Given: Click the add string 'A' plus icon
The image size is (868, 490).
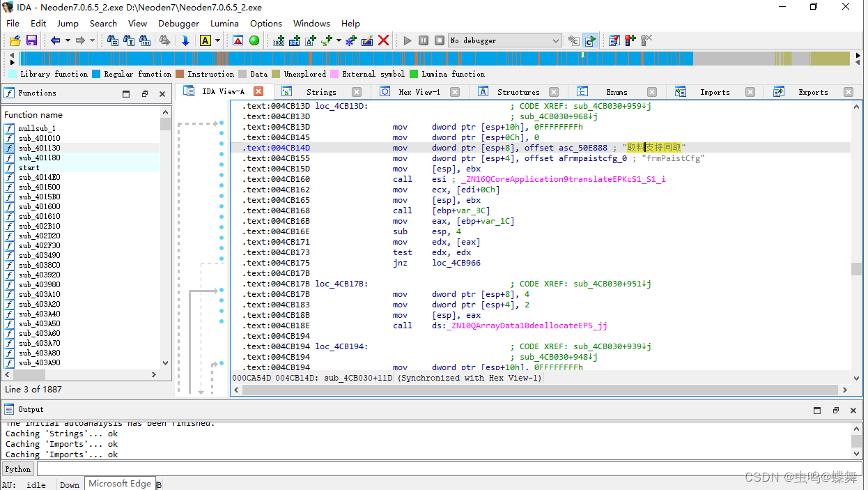Looking at the screenshot, I should (311, 40).
